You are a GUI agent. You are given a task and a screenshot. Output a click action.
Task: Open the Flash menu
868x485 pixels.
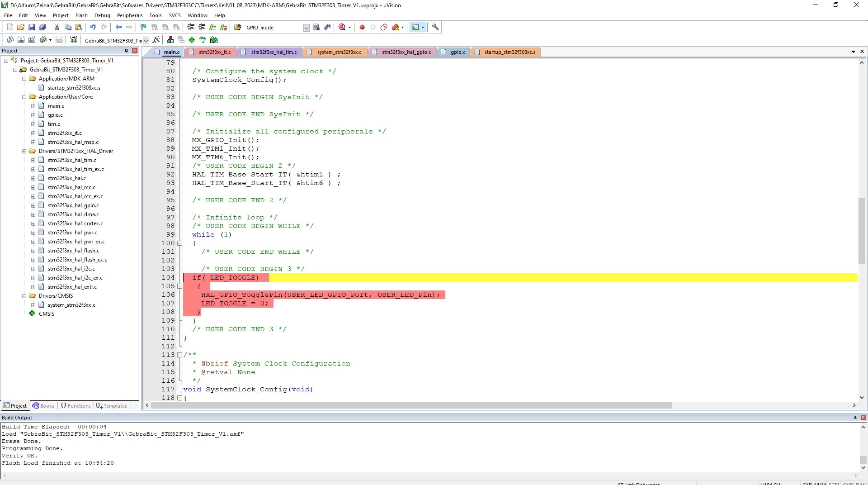click(x=81, y=15)
